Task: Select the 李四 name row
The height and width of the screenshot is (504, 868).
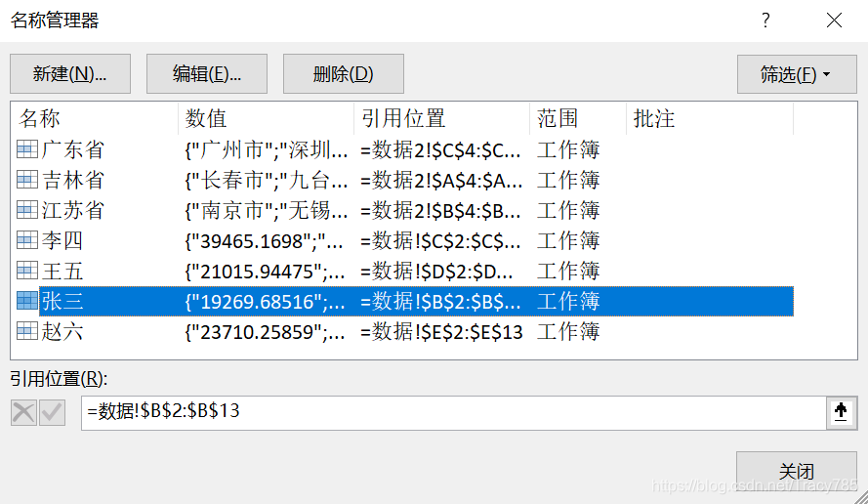Action: 405,241
